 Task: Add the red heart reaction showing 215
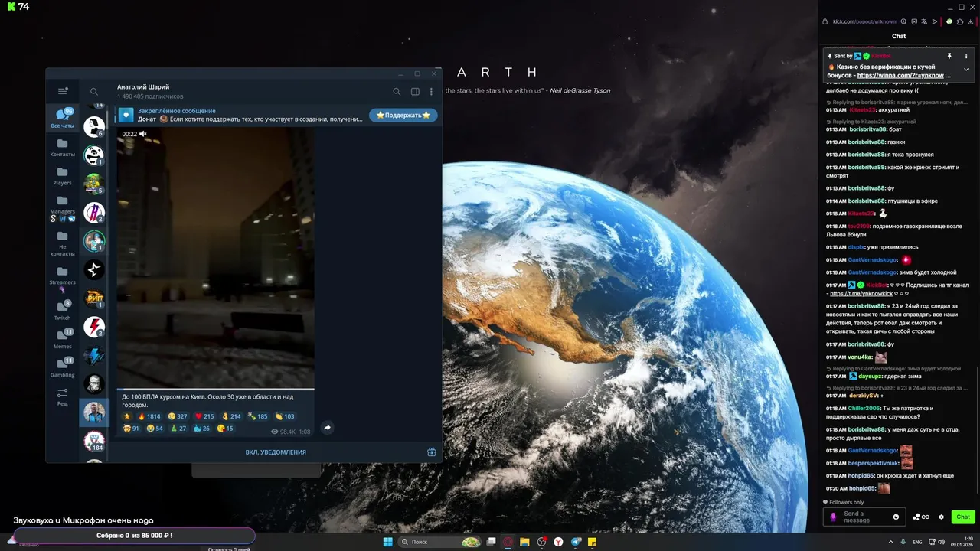(x=204, y=416)
